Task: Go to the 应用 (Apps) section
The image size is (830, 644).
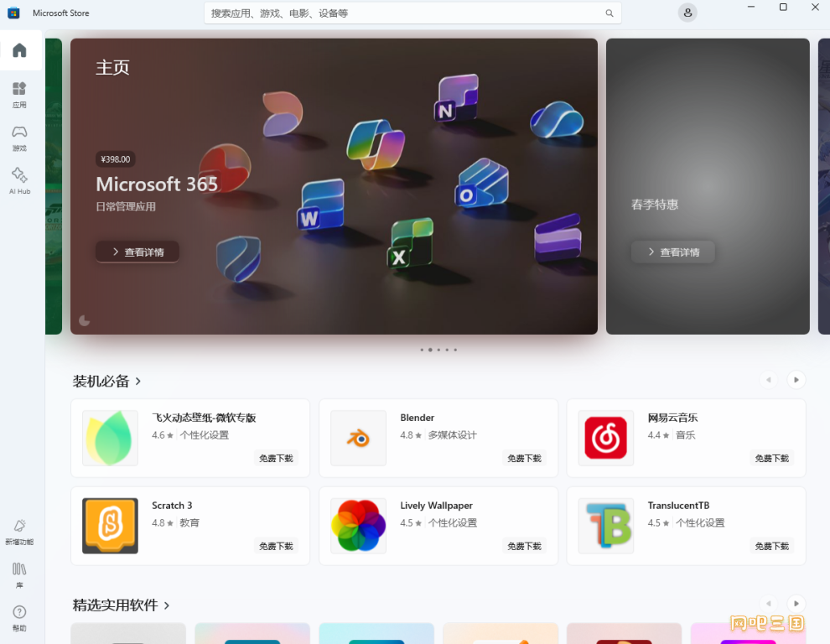Action: [19, 95]
